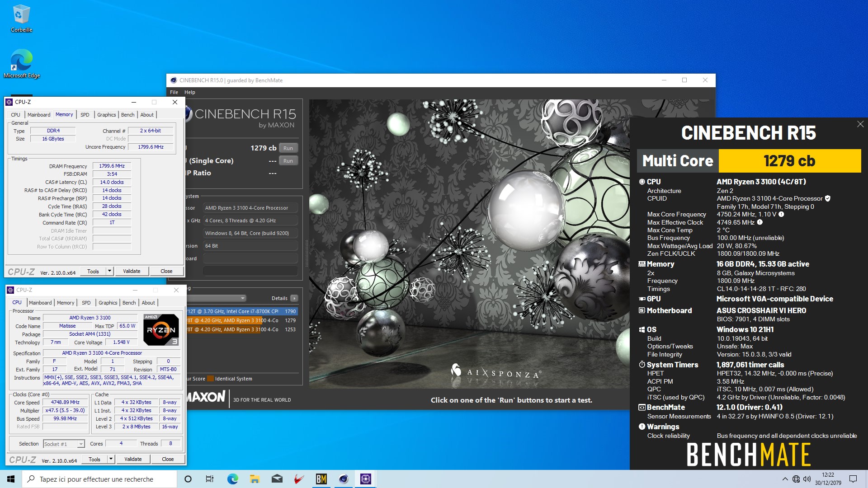Open the red bird app on the taskbar
Screen dimensions: 868x488
299,479
